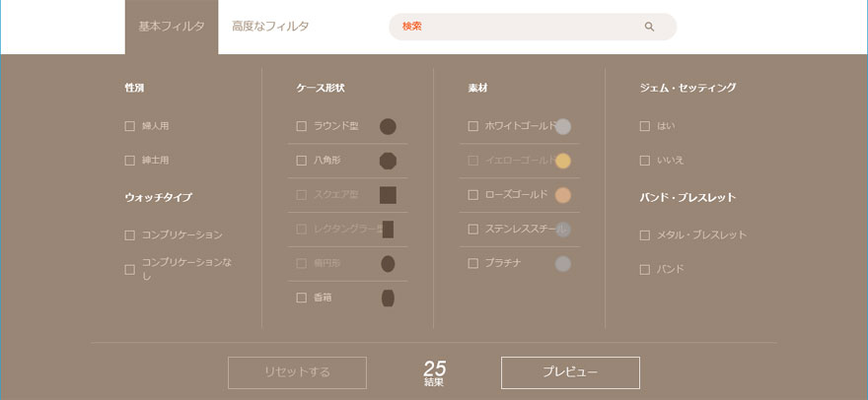Pick the rose gold color swatch
Screen dimensions: 868x400
click(563, 195)
